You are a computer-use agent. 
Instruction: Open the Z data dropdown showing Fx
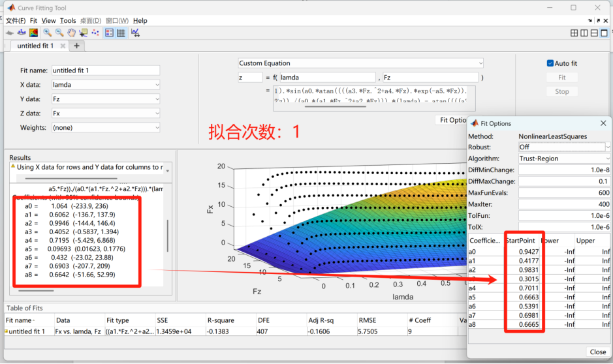tap(106, 114)
